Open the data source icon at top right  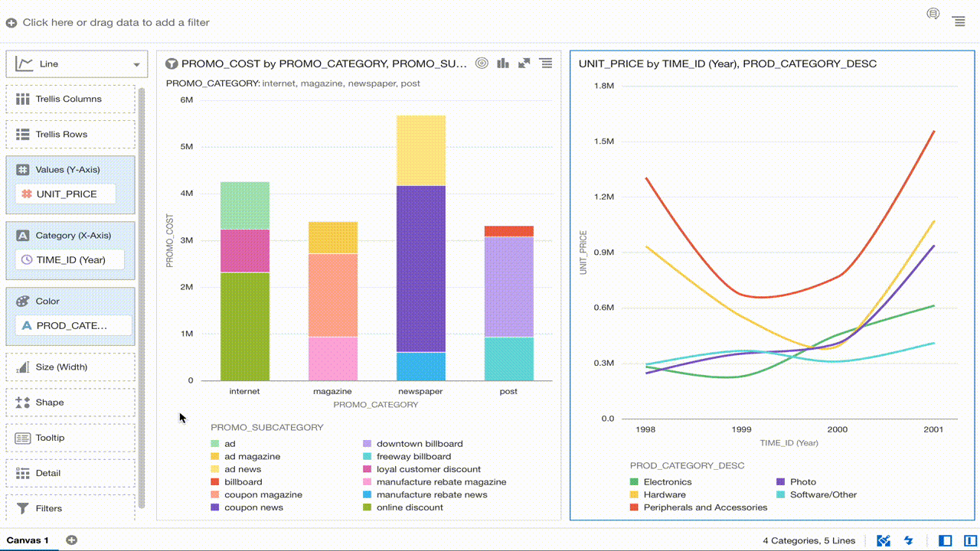coord(933,14)
